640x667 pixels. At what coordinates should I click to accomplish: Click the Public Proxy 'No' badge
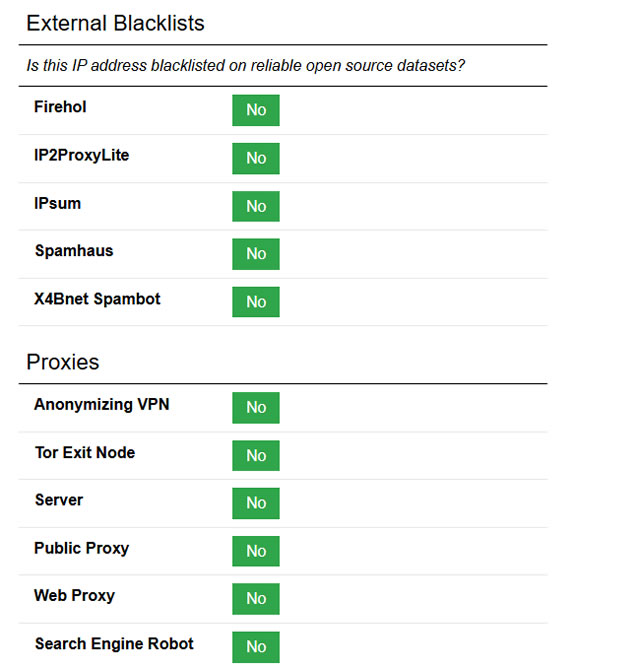click(x=256, y=551)
